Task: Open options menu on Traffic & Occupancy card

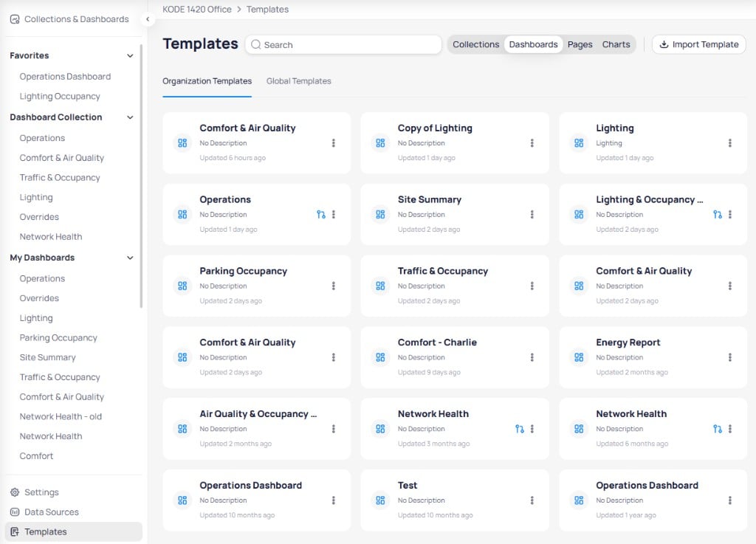Action: (532, 286)
